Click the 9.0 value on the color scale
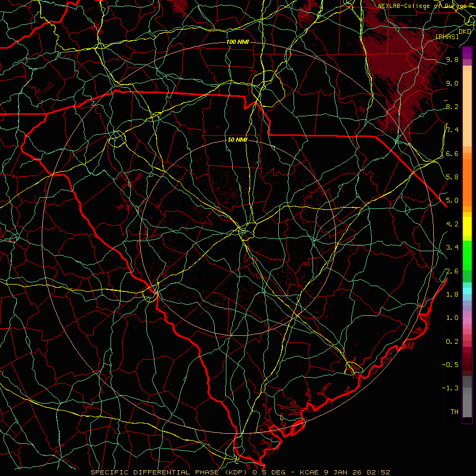This screenshot has width=476, height=476. tap(452, 83)
